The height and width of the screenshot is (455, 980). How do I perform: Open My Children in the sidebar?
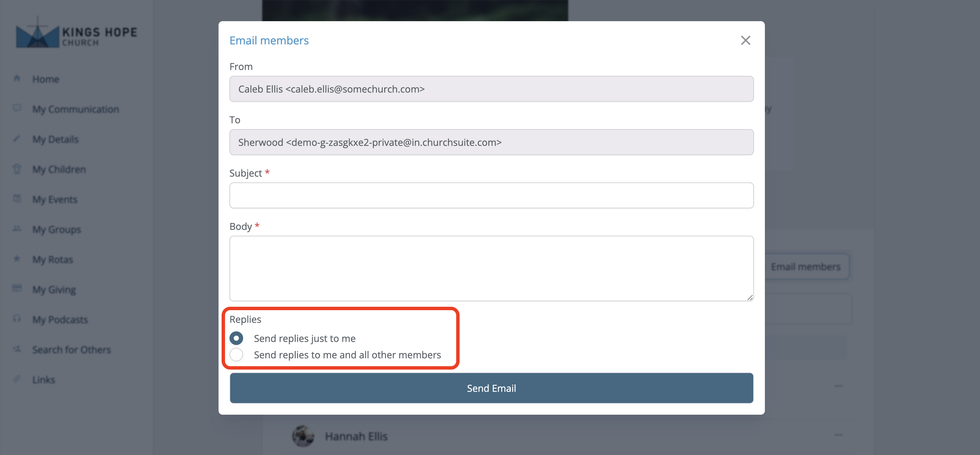59,169
